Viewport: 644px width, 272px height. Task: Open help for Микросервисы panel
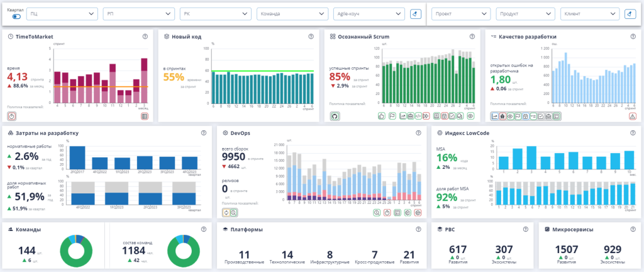coord(633,229)
